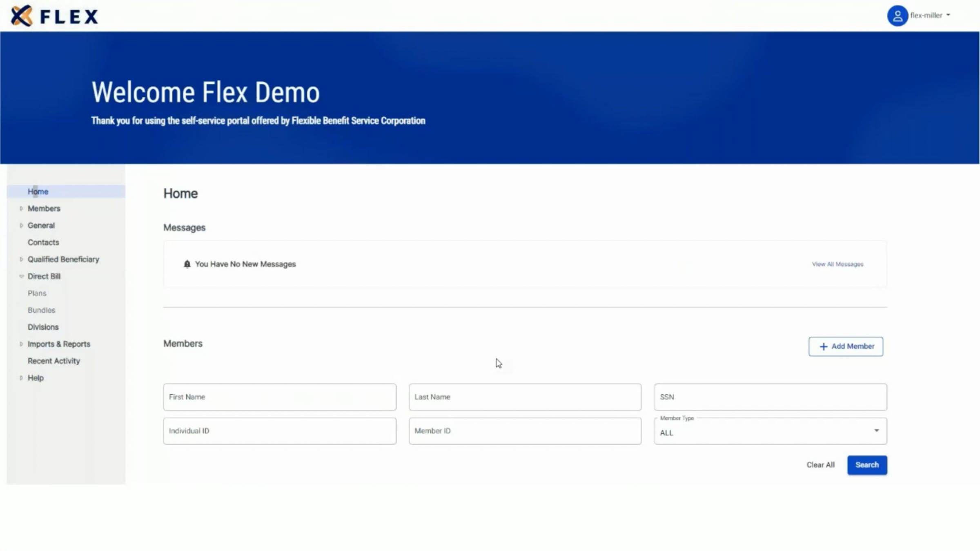Viewport: 980px width, 551px height.
Task: Expand the Members tree arrow in sidebar
Action: [21, 209]
